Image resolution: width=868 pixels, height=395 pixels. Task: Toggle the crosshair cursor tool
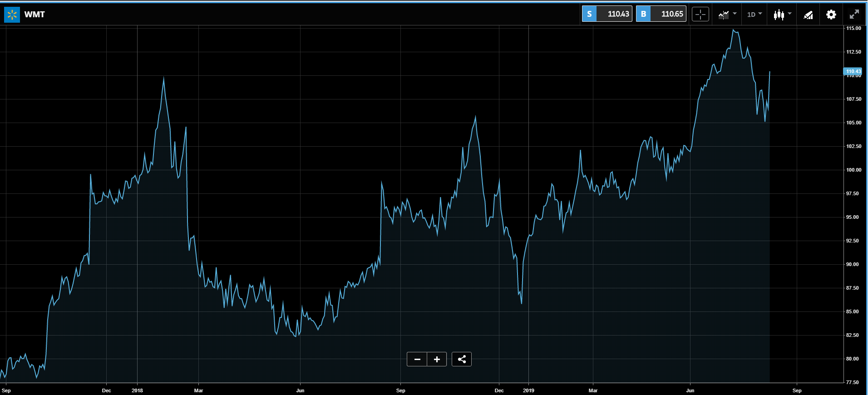(x=700, y=15)
